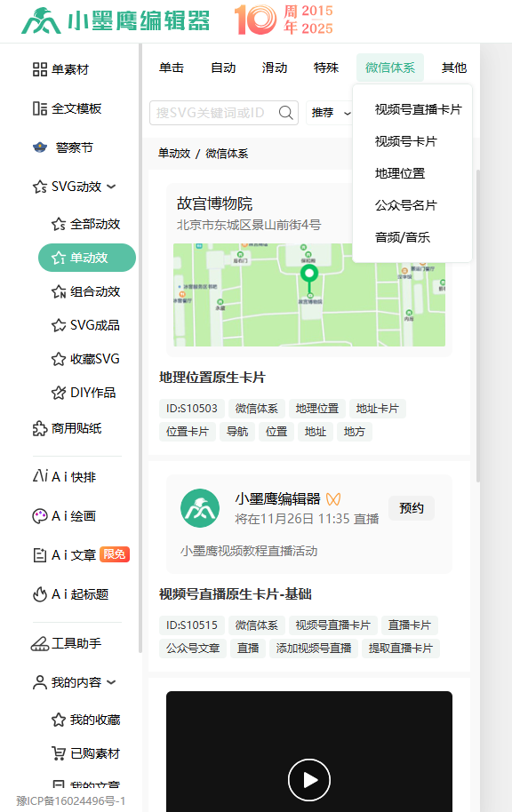512x812 pixels.
Task: Click the 提取直播卡片 tag
Action: 401,648
